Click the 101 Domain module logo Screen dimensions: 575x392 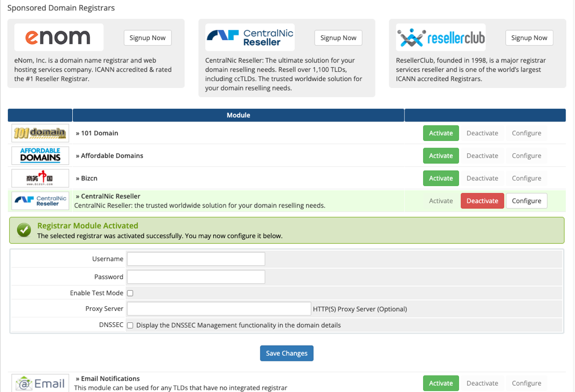coord(41,133)
